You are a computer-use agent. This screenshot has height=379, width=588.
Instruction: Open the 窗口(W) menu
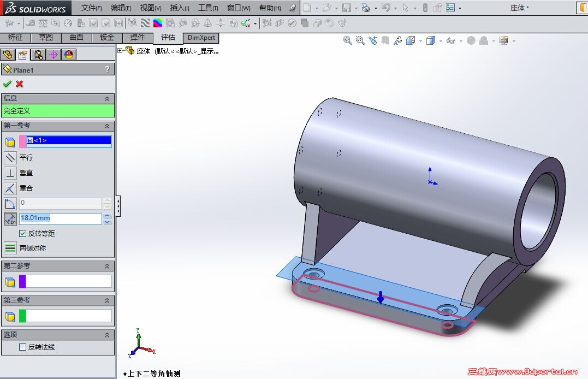[239, 8]
